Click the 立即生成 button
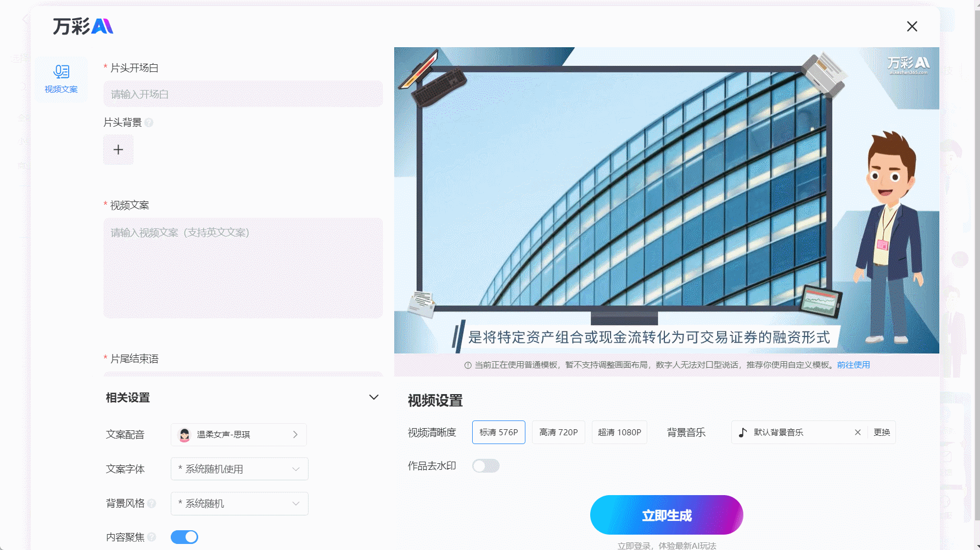 667,515
